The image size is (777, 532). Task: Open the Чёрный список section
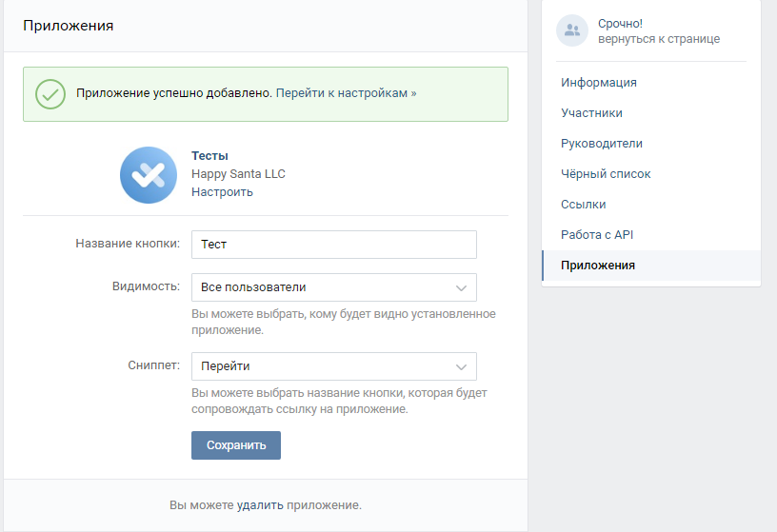click(606, 174)
